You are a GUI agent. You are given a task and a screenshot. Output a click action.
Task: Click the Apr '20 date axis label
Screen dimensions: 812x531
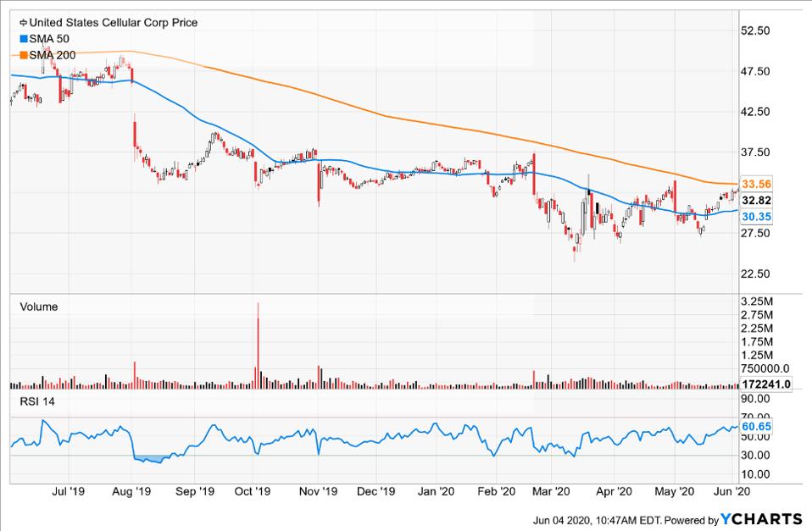tap(615, 492)
